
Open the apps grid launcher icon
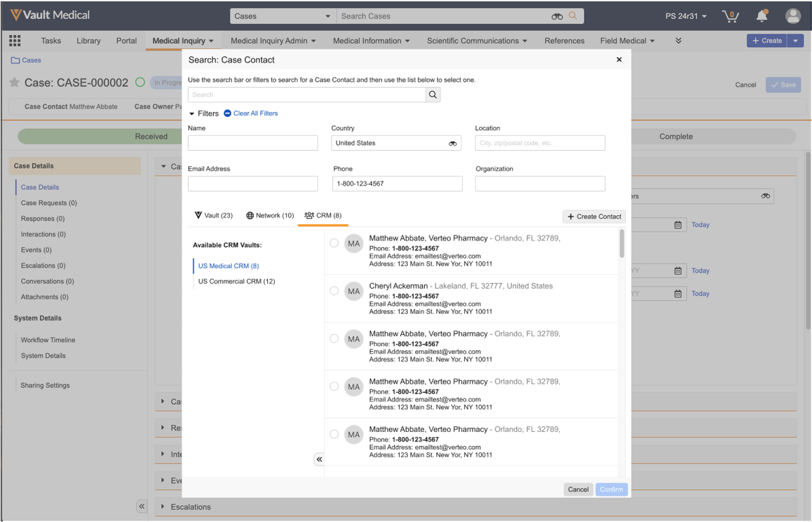pos(15,41)
